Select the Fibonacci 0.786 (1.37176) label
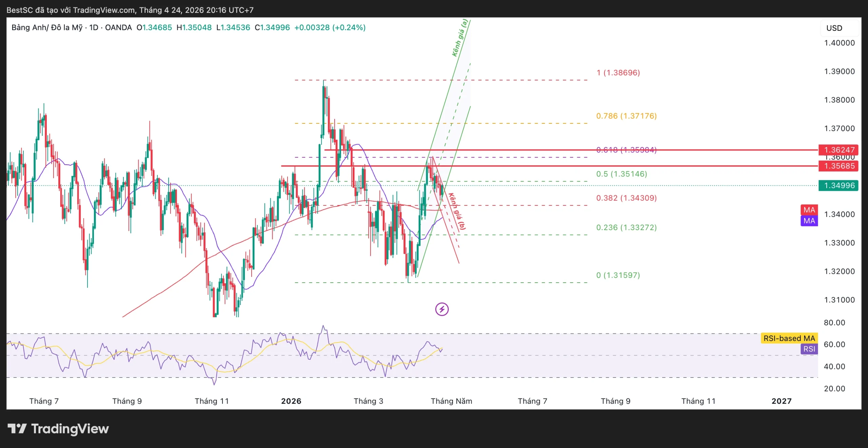868x448 pixels. pos(626,116)
